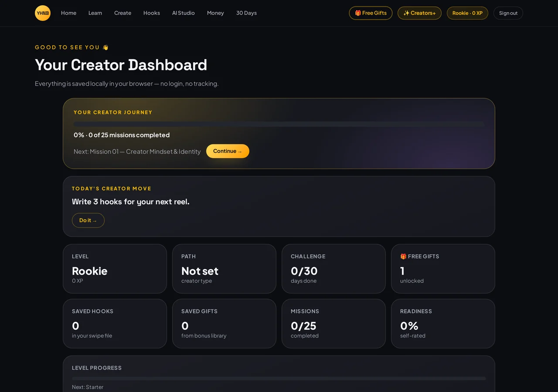The width and height of the screenshot is (558, 392).
Task: Click the Level Progress bar
Action: 279,378
